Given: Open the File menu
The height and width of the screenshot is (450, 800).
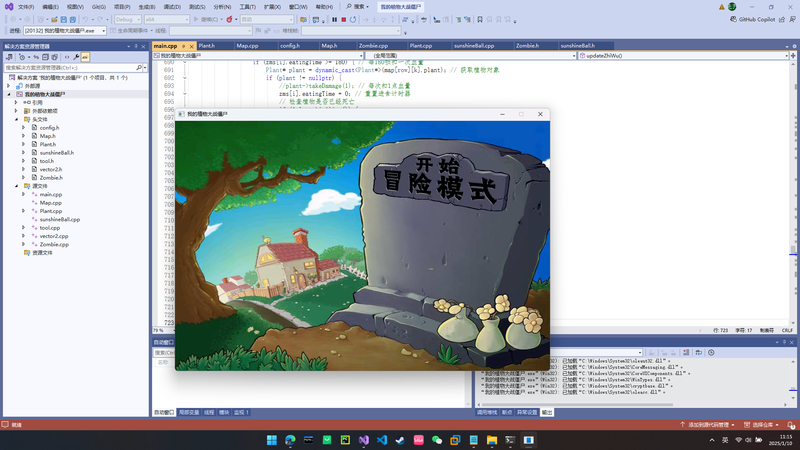Looking at the screenshot, I should 26,7.
